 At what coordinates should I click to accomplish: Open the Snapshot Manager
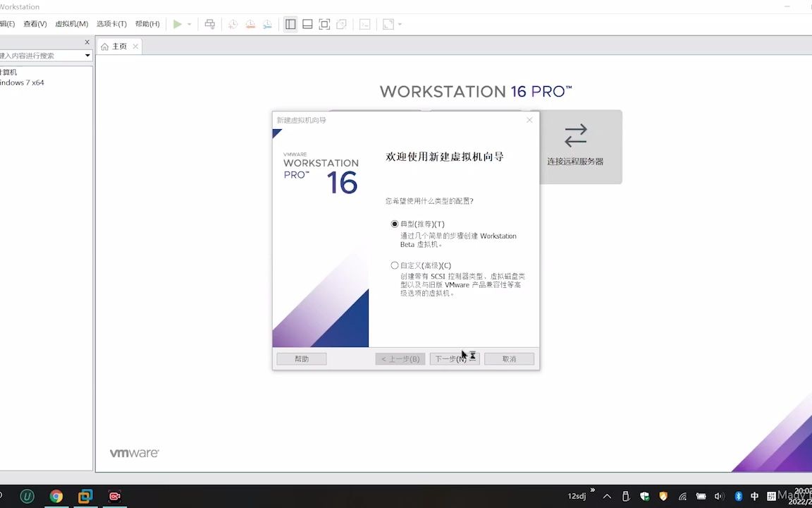267,23
